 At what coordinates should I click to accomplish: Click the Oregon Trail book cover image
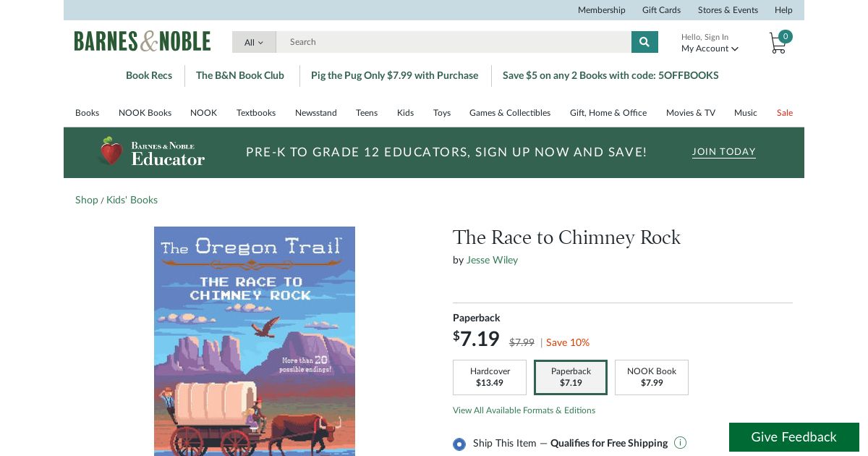tap(255, 340)
